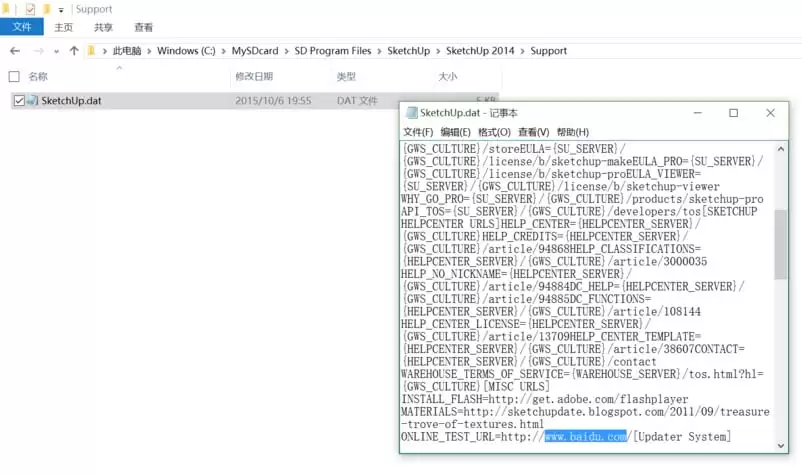Toggle the select-all checkbox in header
The height and width of the screenshot is (475, 802).
pyautogui.click(x=14, y=77)
